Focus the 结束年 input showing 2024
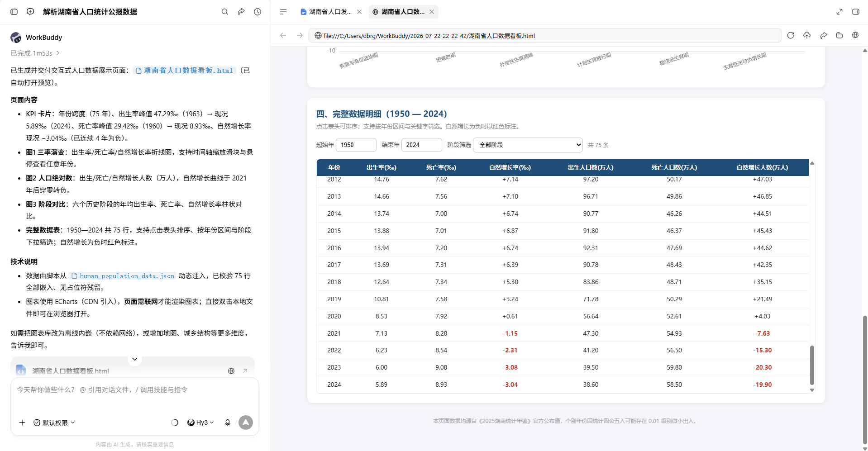The height and width of the screenshot is (451, 868). [421, 145]
